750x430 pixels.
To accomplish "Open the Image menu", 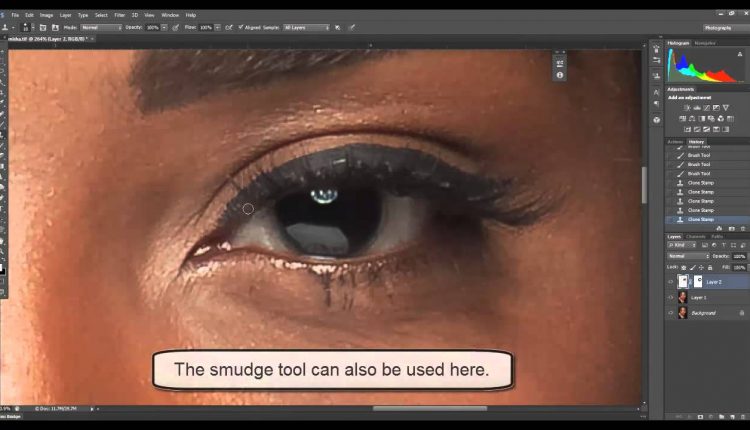I will 46,15.
